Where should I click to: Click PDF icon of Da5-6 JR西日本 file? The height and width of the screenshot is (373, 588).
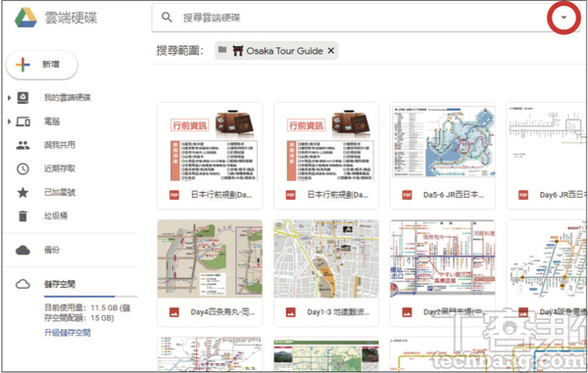pyautogui.click(x=407, y=195)
